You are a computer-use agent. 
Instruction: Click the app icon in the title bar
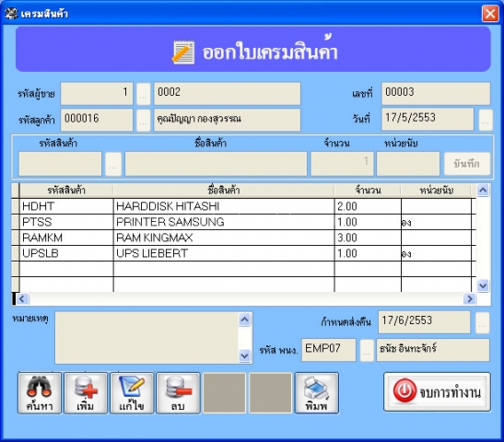11,14
